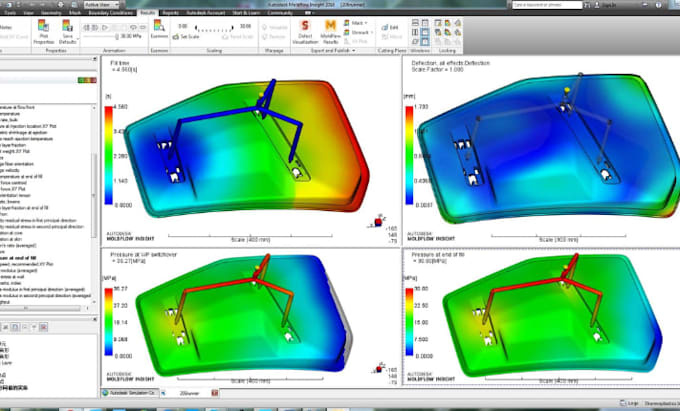Image resolution: width=680 pixels, height=411 pixels.
Task: Split windows vertically in Windows group
Action: tap(415, 33)
